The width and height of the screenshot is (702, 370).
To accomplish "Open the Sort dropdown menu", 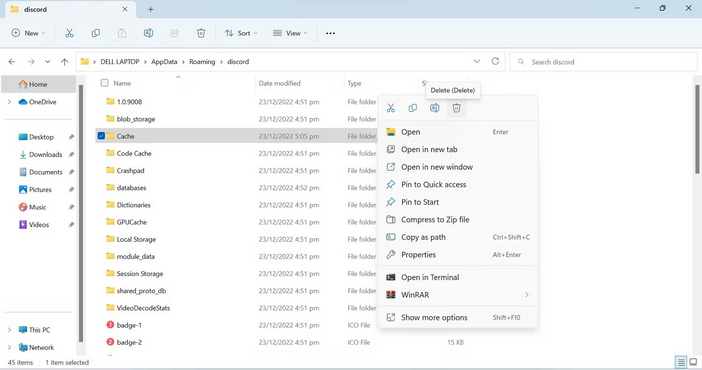I will tap(241, 33).
